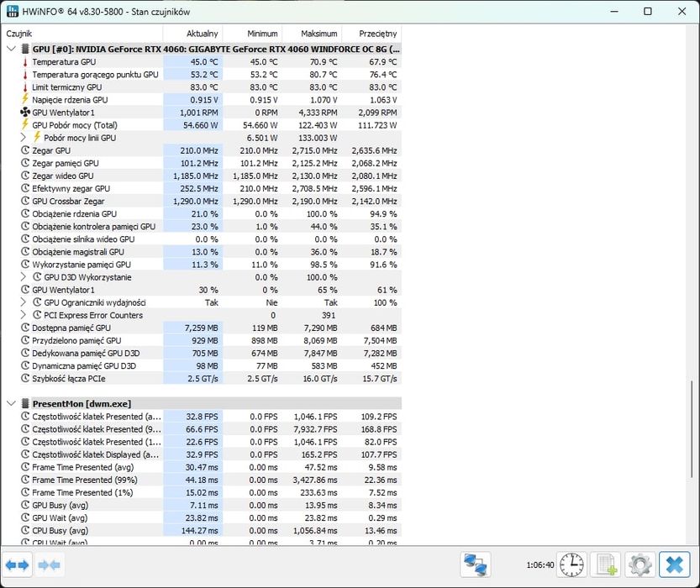Click lightning icon beside Napięcie rdzenia GPU
Image resolution: width=700 pixels, height=588 pixels.
click(25, 99)
